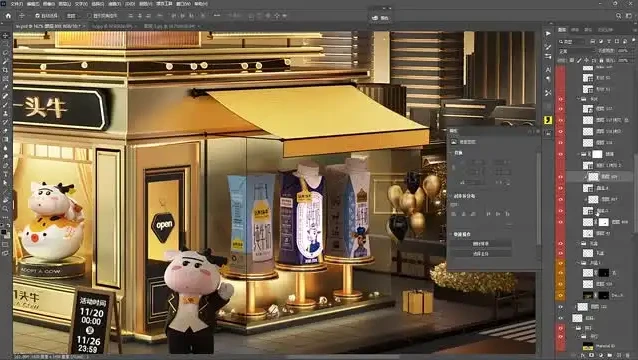Add a layer mask from Layers footer
This screenshot has height=360, width=638.
pos(592,356)
